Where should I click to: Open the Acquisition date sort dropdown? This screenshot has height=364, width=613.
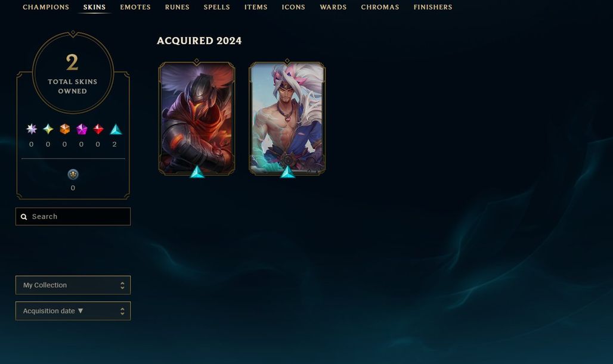(73, 311)
